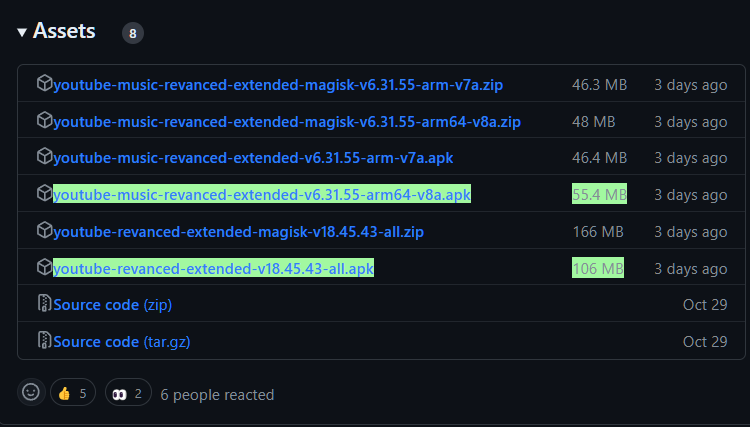The height and width of the screenshot is (427, 750).
Task: Download youtube-music-revanced-extended-v6.31.55-arm-v7a.apk
Action: (253, 158)
